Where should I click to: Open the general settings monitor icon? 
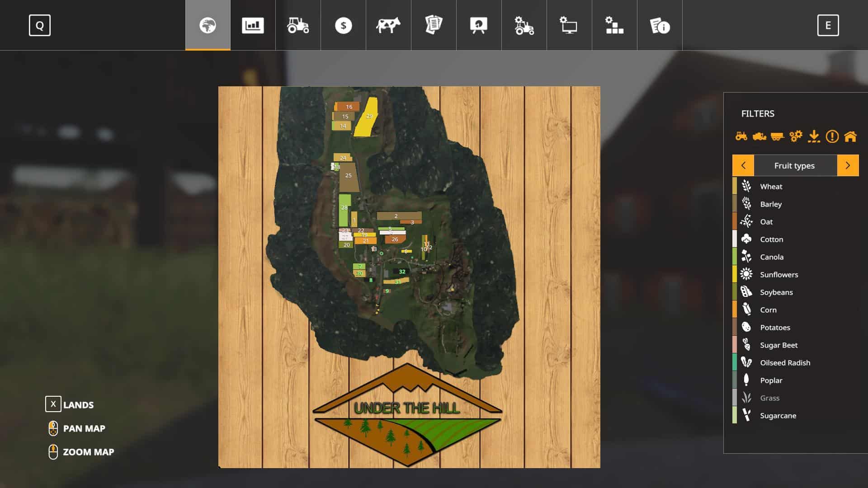click(569, 25)
